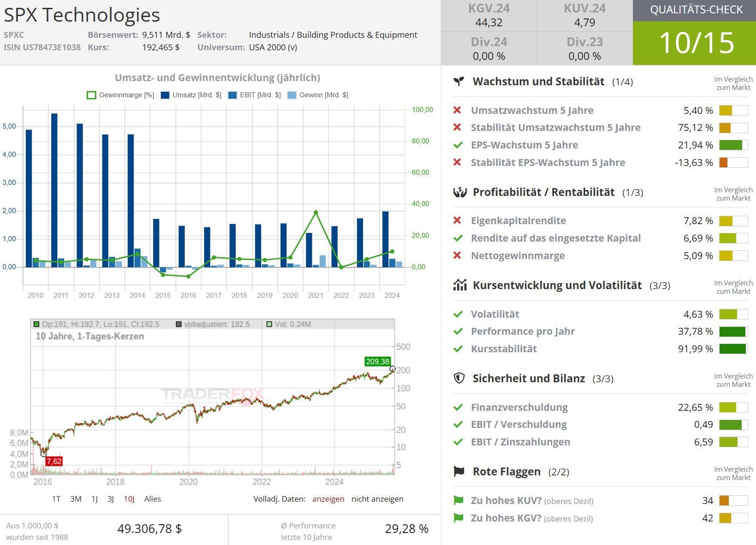Viewport: 756px width, 545px height.
Task: Open the Umsatzwachstum 5 Jahre metric
Action: (x=532, y=110)
